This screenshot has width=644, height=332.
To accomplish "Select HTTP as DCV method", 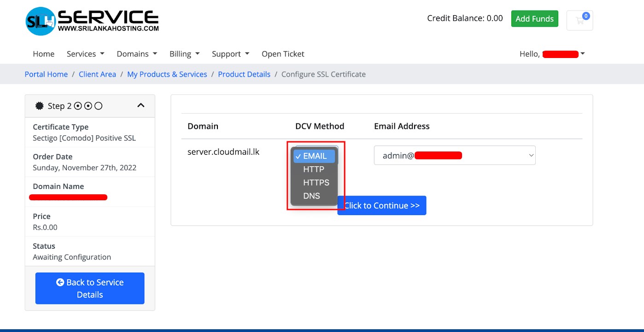I will point(314,169).
